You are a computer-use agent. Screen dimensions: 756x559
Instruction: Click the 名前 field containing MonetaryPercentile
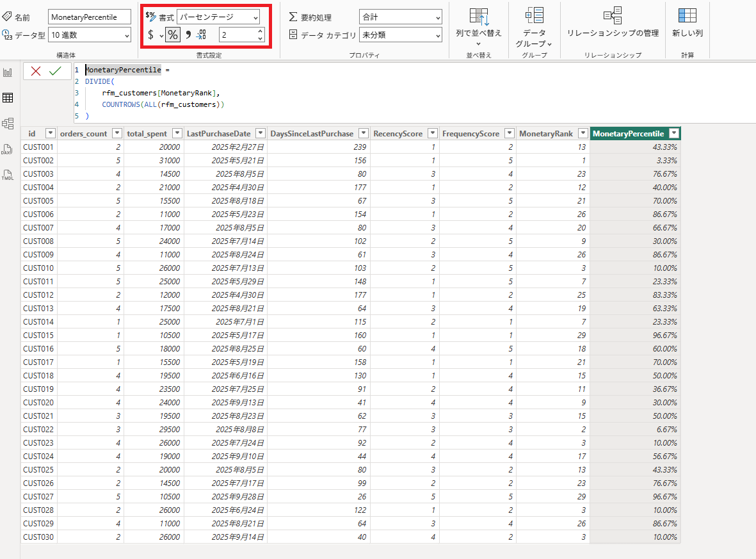pyautogui.click(x=89, y=17)
